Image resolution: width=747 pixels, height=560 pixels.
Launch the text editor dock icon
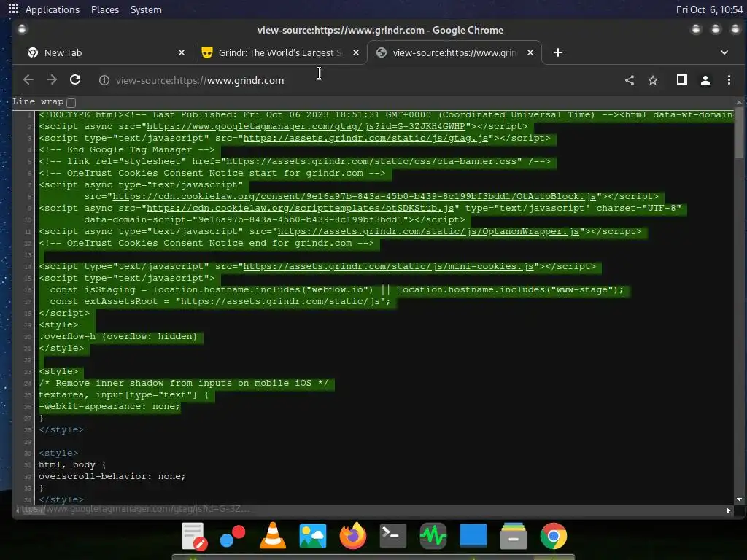(x=194, y=536)
